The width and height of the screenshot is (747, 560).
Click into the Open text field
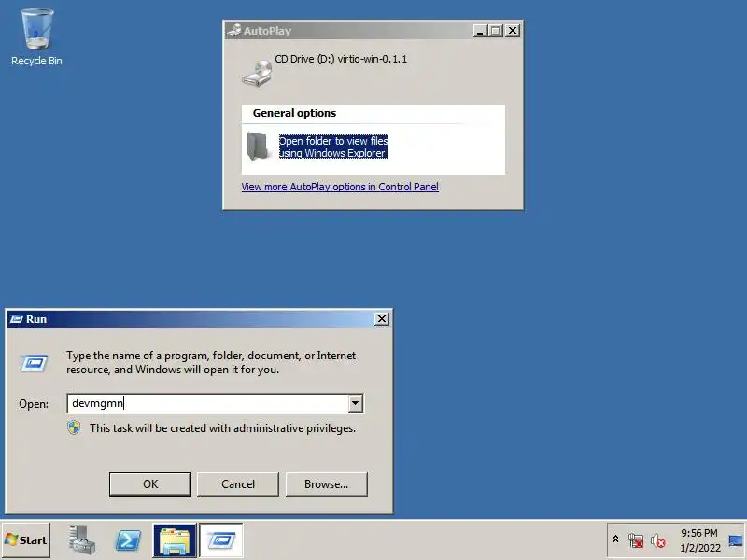(208, 403)
